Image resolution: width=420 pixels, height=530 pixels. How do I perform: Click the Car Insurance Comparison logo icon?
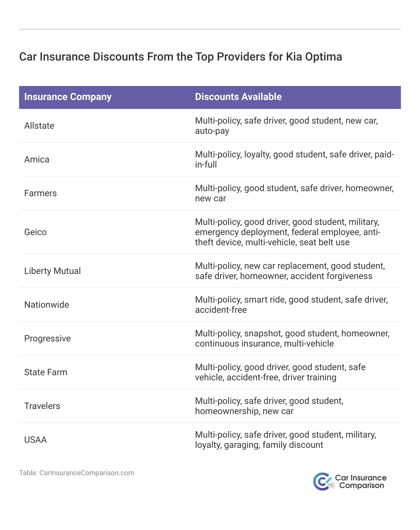tap(323, 481)
